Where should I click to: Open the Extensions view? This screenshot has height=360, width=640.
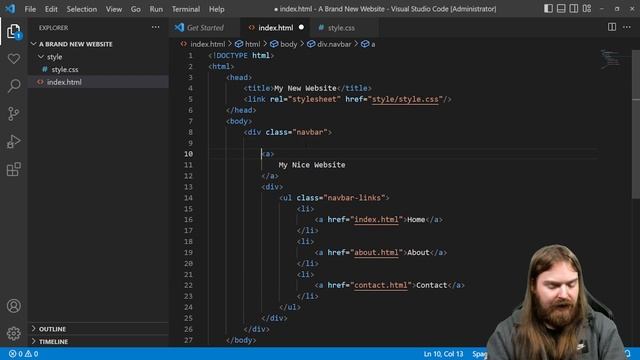(x=13, y=169)
